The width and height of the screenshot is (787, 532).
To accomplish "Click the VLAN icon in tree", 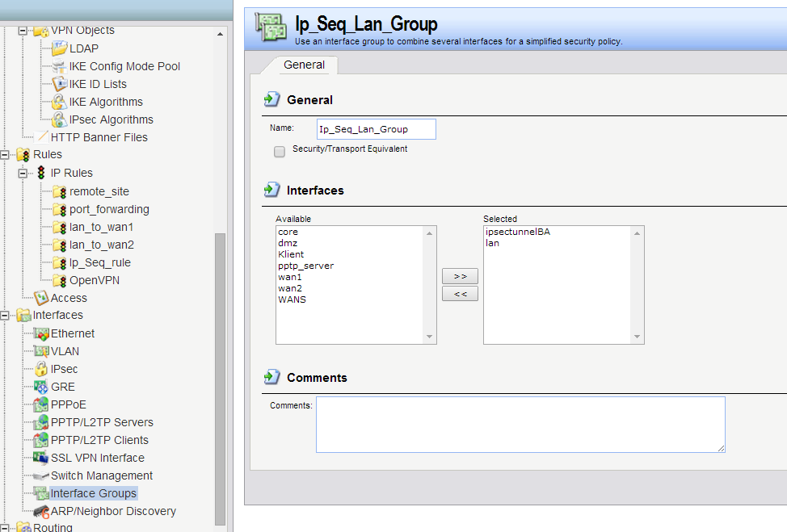I will [x=41, y=351].
